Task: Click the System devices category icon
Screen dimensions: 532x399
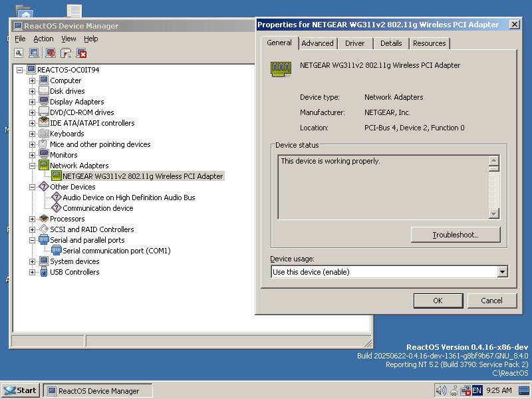Action: (44, 261)
